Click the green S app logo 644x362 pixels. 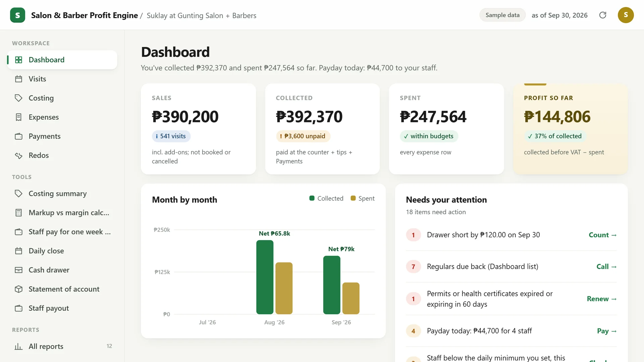[17, 15]
